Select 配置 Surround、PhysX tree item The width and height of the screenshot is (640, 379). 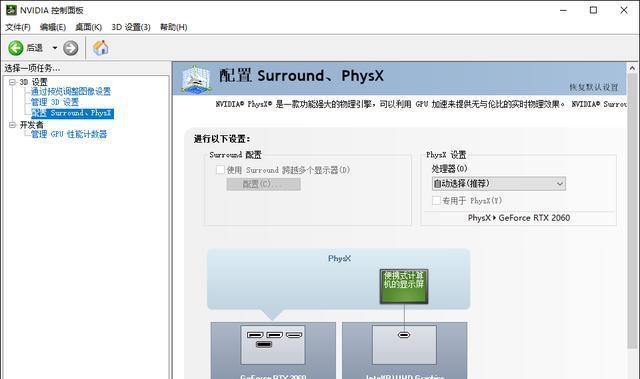[72, 113]
